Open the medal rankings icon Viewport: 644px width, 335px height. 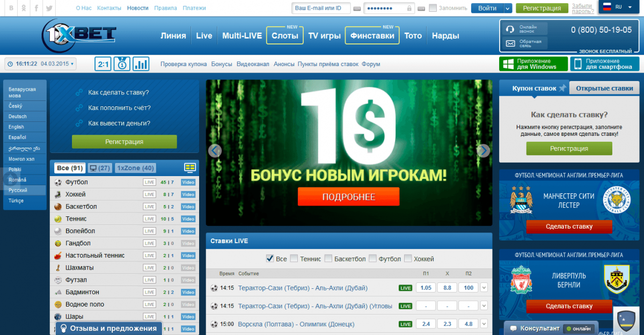pos(122,64)
